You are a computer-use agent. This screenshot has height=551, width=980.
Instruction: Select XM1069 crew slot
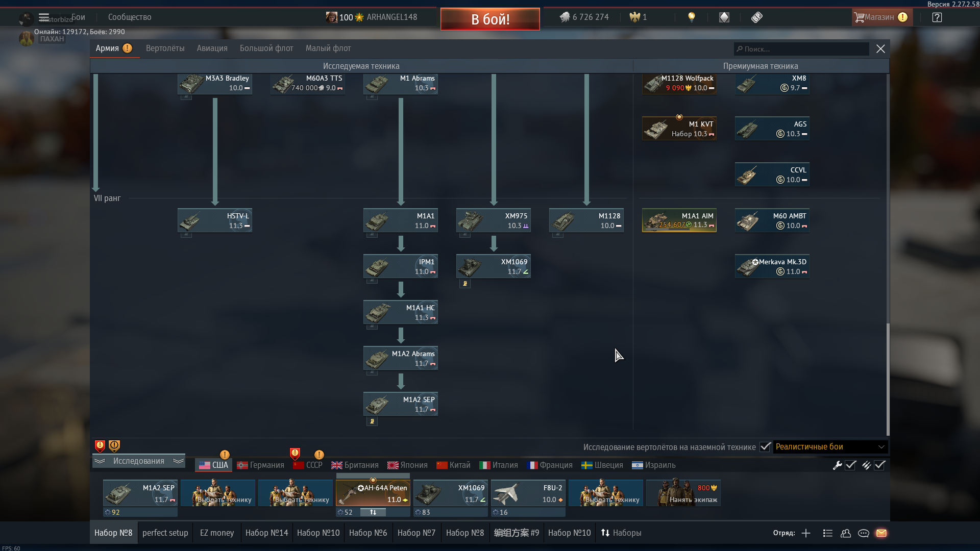(x=451, y=493)
